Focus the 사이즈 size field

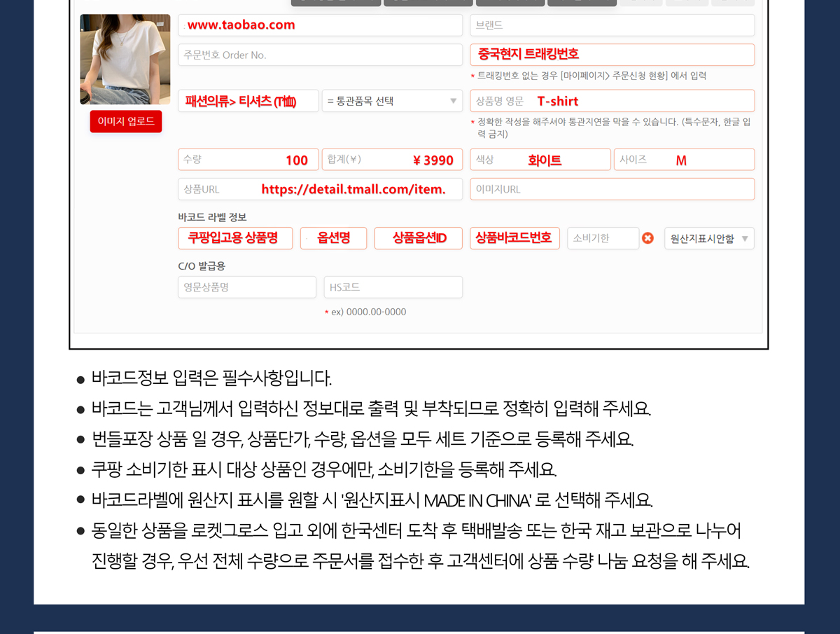pos(684,160)
